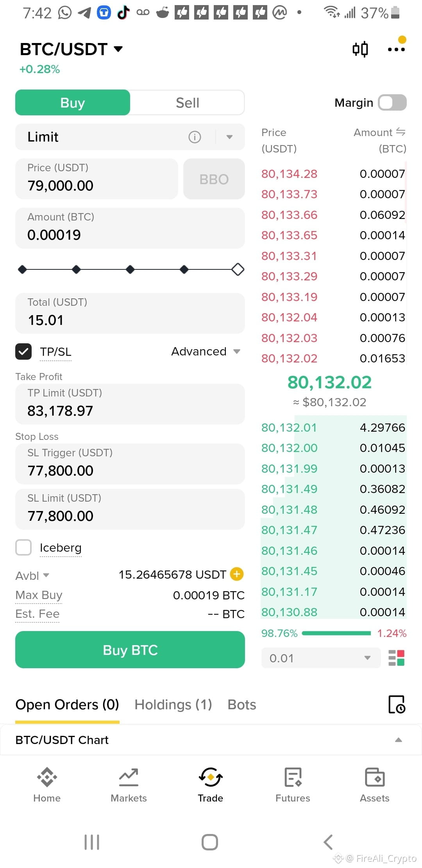Open the three-dot more options menu

[396, 49]
